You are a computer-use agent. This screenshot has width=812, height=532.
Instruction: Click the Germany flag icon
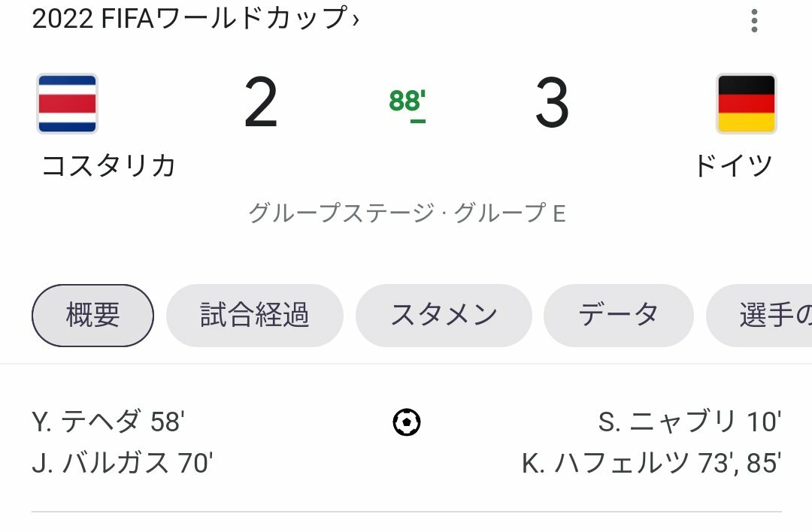pyautogui.click(x=746, y=104)
